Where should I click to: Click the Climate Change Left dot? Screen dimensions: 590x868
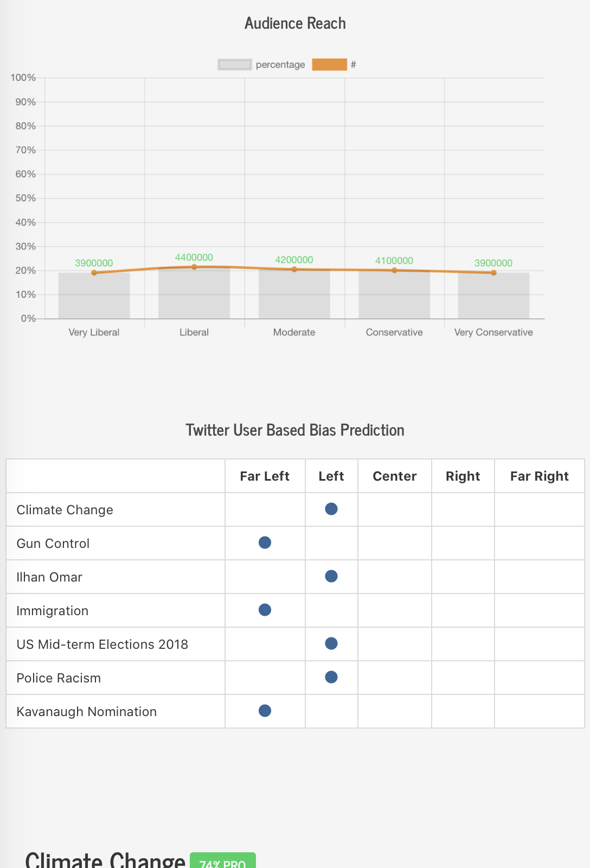click(x=331, y=509)
